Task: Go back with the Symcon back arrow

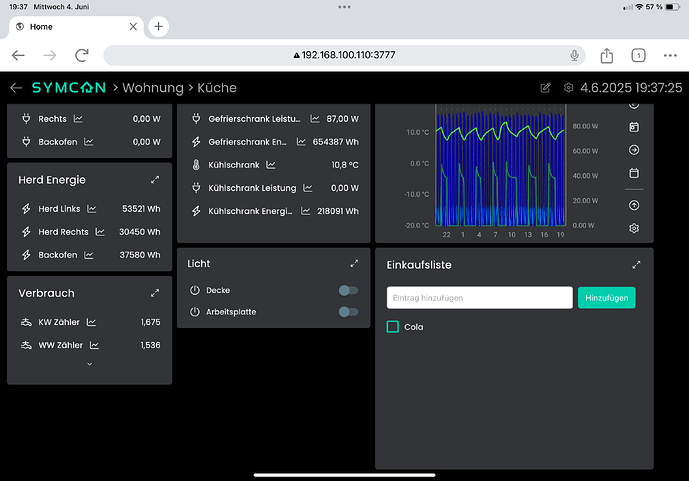Action: point(16,88)
